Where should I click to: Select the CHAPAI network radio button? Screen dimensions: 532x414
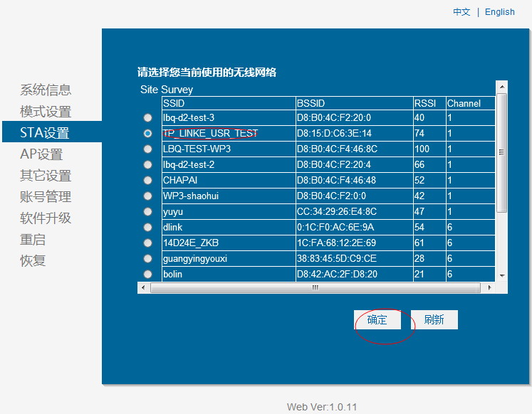pos(147,180)
